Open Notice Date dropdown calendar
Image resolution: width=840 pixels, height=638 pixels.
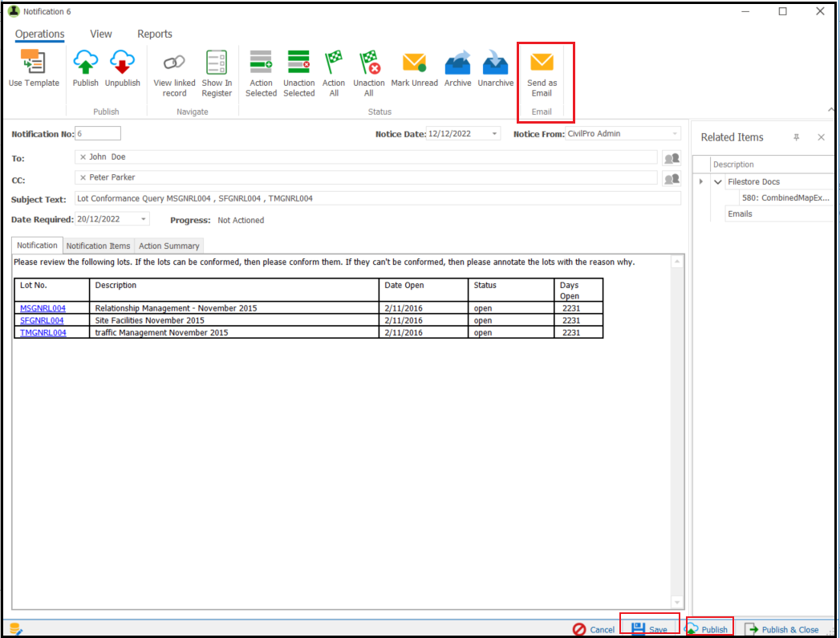(494, 134)
